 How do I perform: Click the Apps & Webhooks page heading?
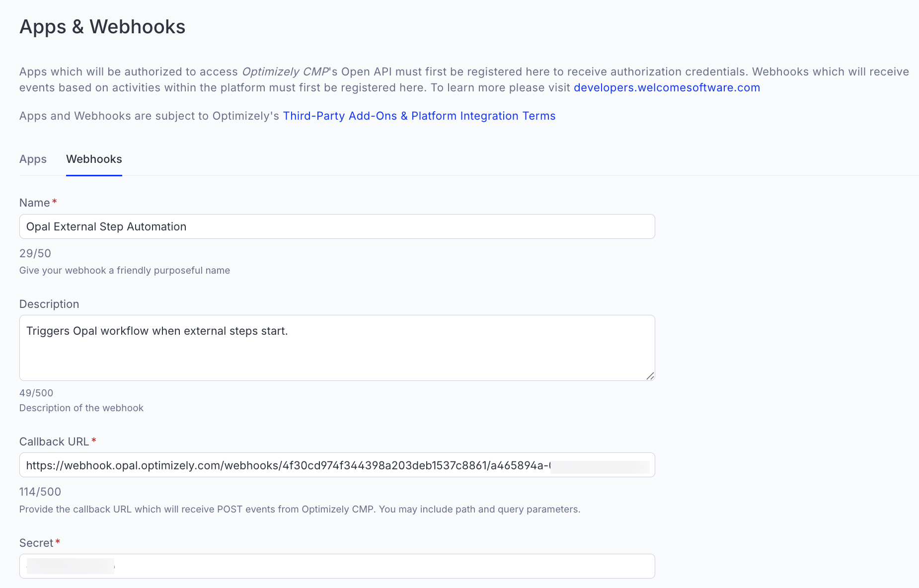[x=102, y=27]
